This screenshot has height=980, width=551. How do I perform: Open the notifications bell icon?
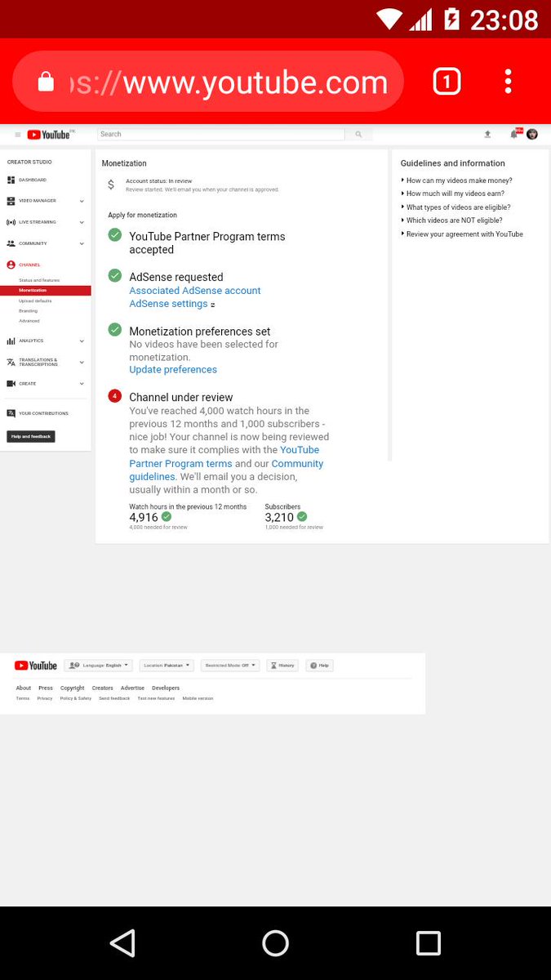pyautogui.click(x=514, y=134)
